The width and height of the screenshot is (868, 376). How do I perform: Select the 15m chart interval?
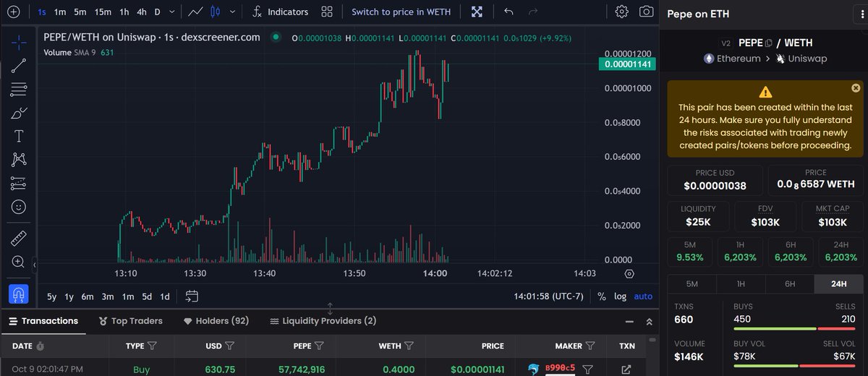pos(103,12)
